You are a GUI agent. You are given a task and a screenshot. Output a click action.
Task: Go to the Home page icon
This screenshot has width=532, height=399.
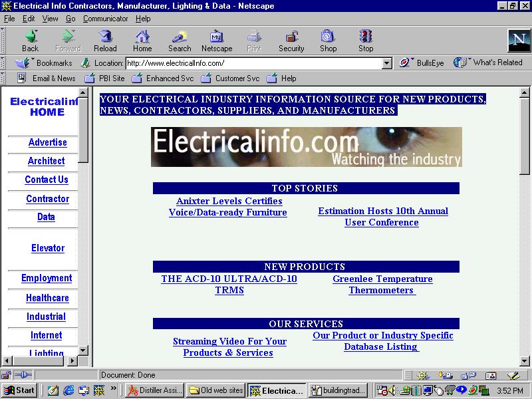(x=142, y=41)
